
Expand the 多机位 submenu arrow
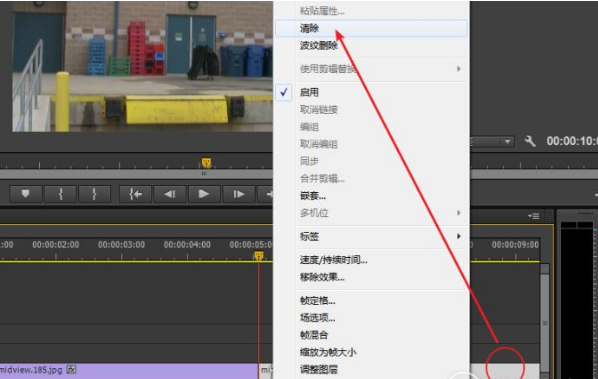pos(458,213)
